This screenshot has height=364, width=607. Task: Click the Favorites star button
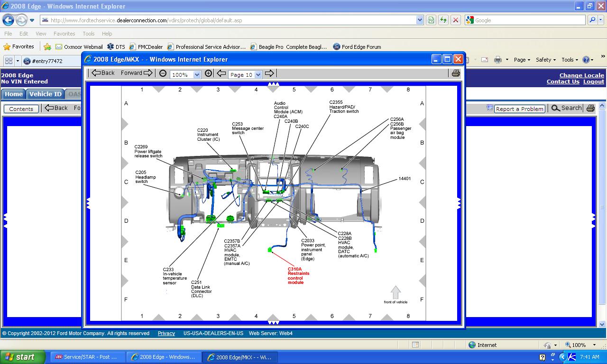(19, 46)
